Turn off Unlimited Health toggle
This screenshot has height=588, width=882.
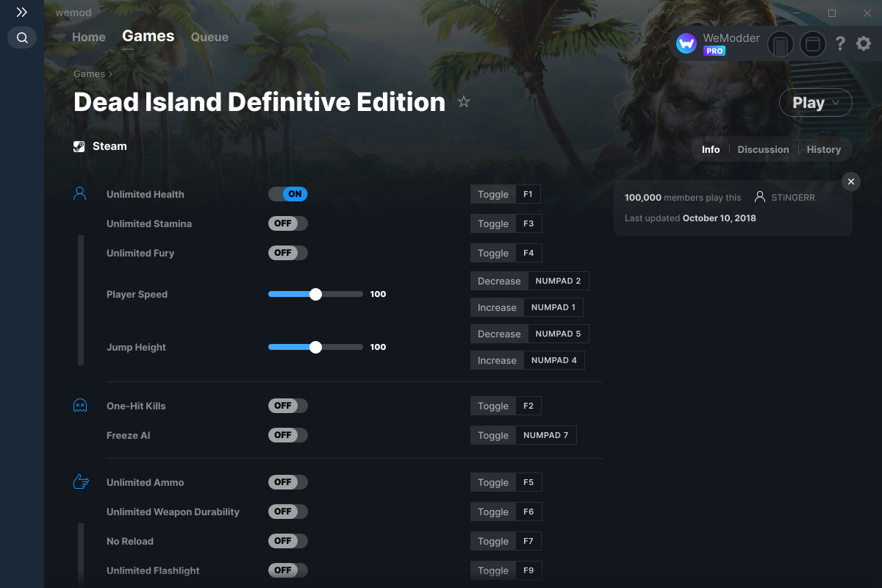[x=288, y=194]
